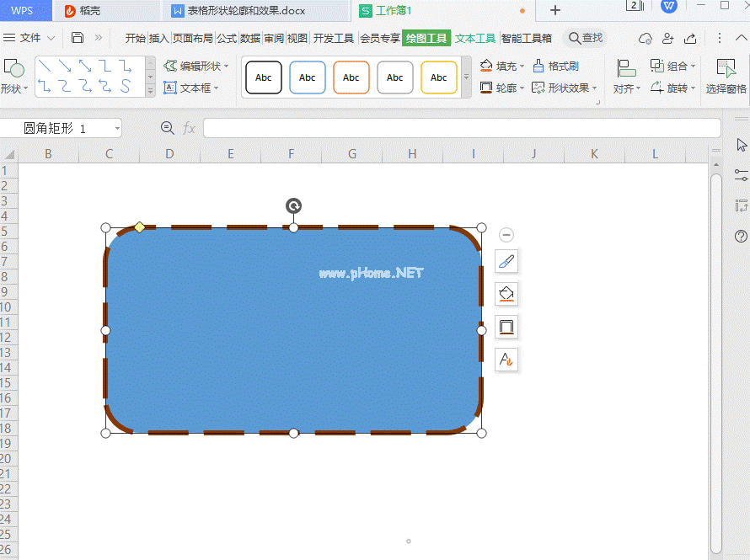
Task: Open the more options vertical dots menu
Action: [x=720, y=38]
